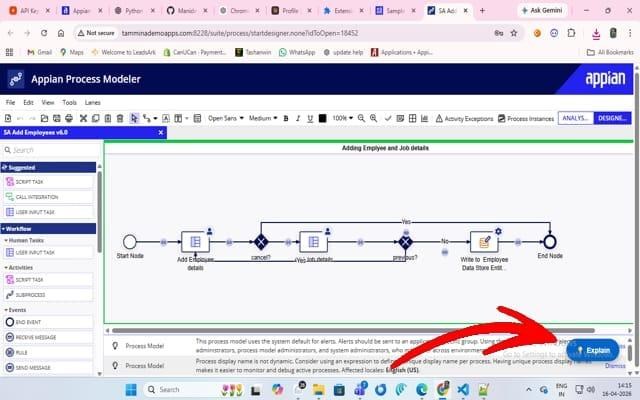This screenshot has width=640, height=400.
Task: Click the chart icon in toolbar
Action: click(425, 118)
